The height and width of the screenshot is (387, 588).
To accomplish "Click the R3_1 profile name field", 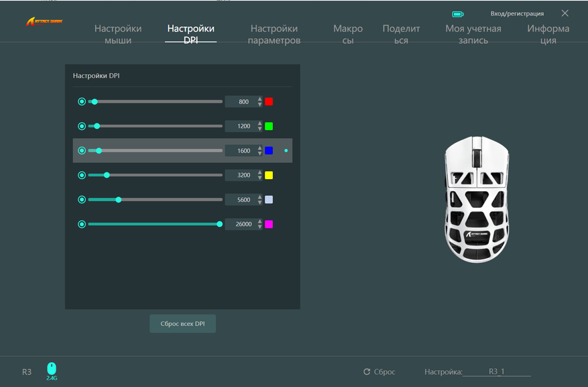I will click(x=496, y=372).
